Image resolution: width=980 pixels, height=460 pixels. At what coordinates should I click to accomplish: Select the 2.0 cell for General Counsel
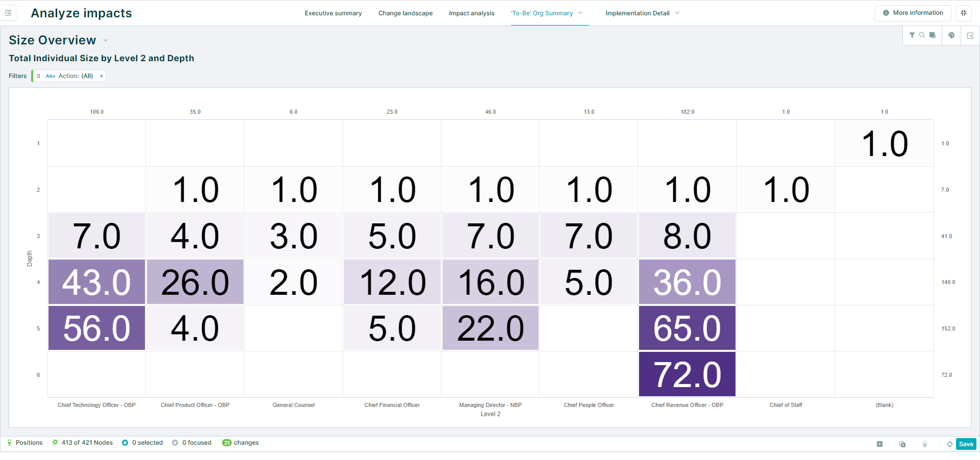(293, 282)
